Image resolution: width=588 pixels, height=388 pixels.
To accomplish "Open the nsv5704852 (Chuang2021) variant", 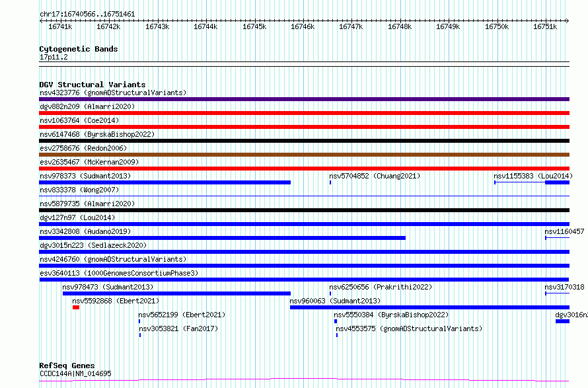I will [375, 176].
